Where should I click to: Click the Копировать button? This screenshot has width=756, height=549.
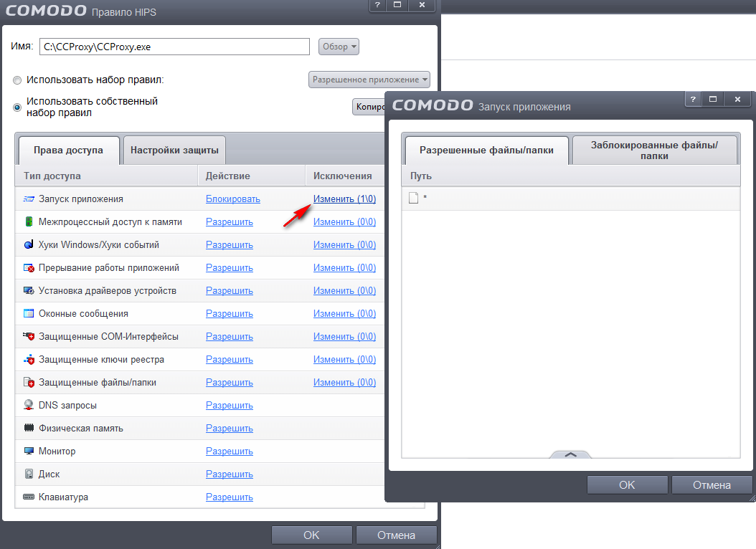369,107
